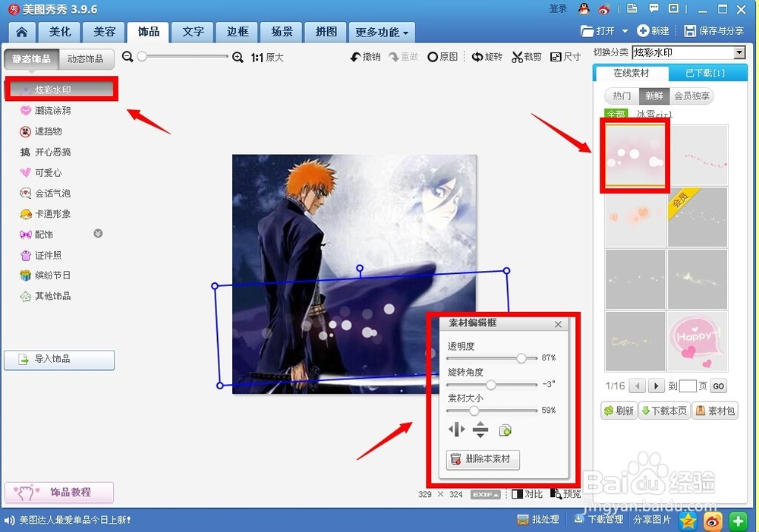Select 缤纷节日 category
The height and width of the screenshot is (532, 759).
[46, 275]
